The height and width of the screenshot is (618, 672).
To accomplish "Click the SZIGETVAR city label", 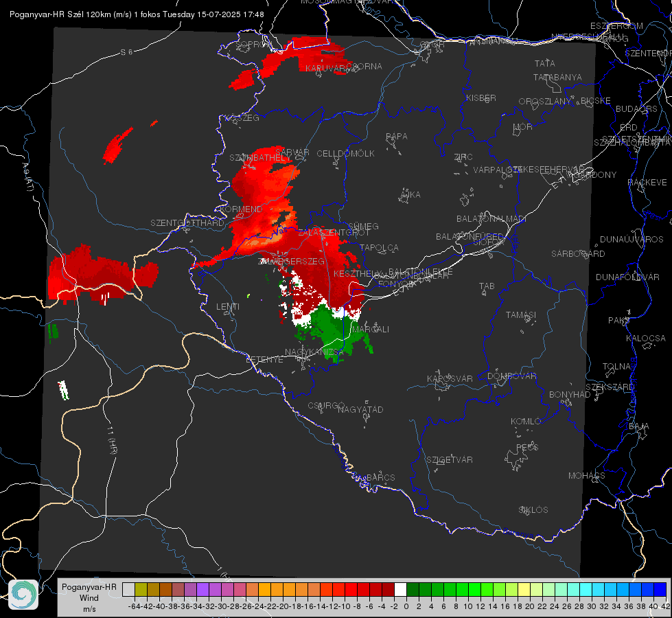I will tap(449, 460).
